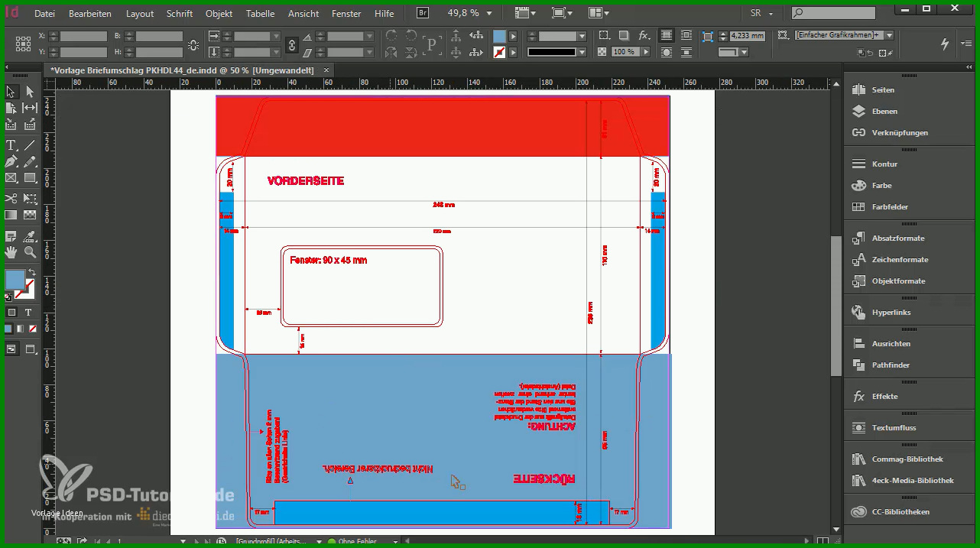Viewport: 980px width, 548px height.
Task: Toggle formatting affects container button
Action: [11, 313]
